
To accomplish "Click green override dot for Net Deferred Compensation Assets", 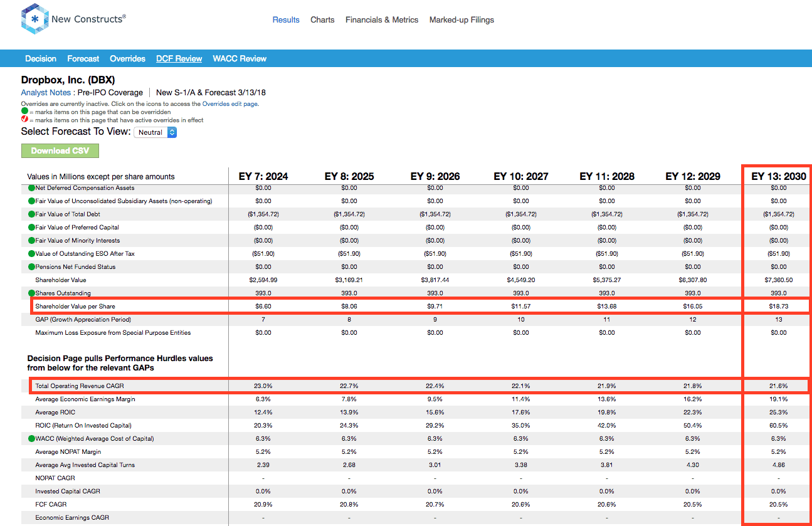I will [x=31, y=188].
